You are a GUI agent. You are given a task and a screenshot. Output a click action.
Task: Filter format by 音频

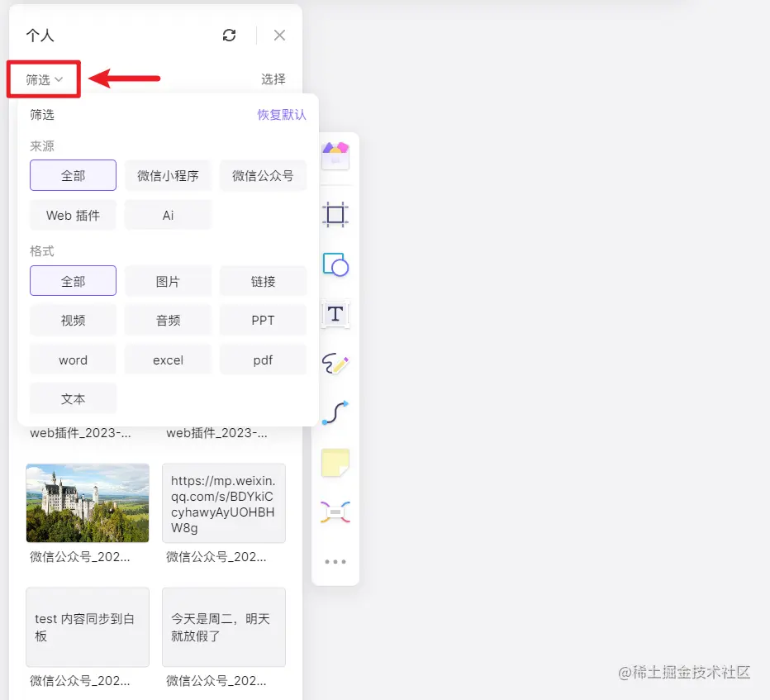(x=168, y=320)
